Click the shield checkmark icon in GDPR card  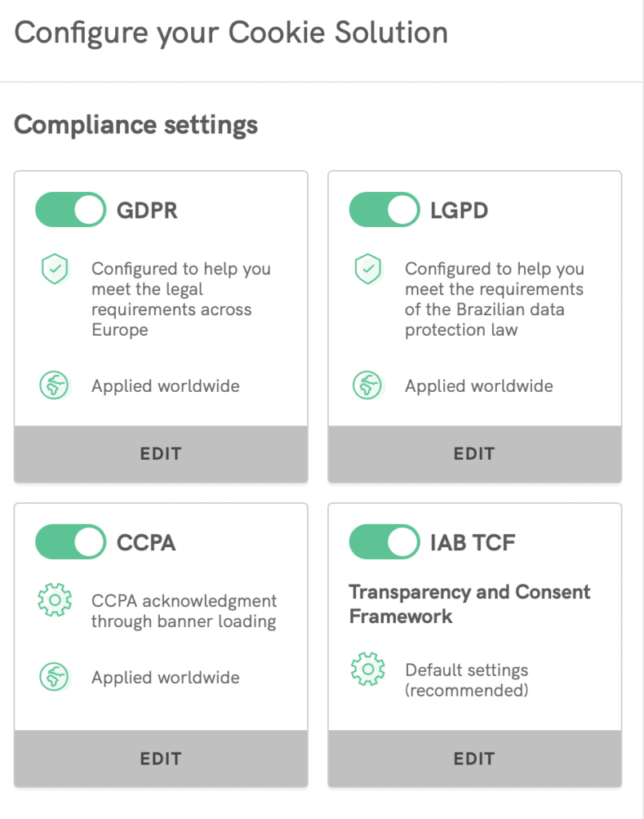coord(55,270)
